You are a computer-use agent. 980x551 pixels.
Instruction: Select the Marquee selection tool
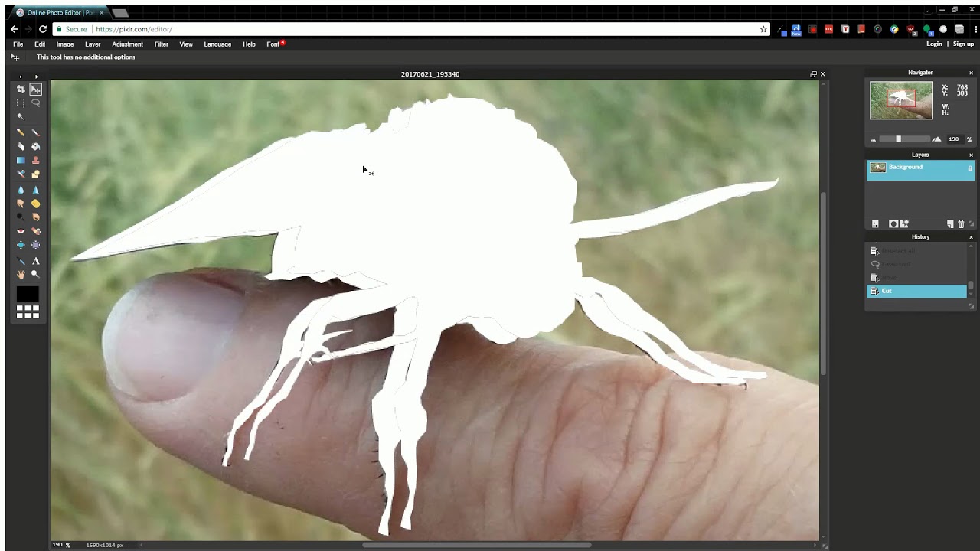(21, 103)
